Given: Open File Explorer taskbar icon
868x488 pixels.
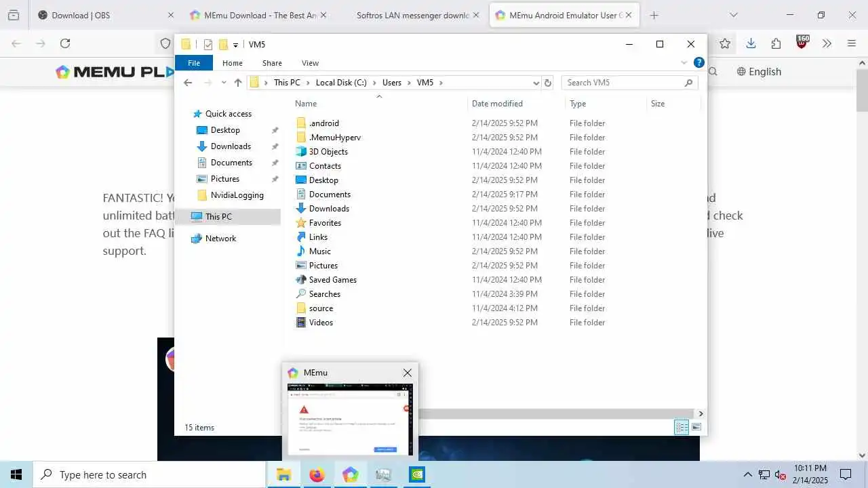Looking at the screenshot, I should pos(283,474).
